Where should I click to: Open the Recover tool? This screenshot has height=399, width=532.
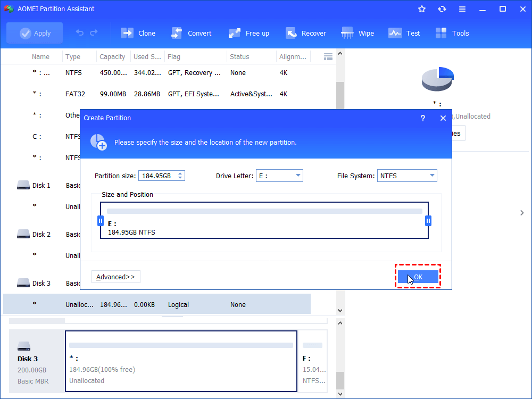[x=306, y=33]
